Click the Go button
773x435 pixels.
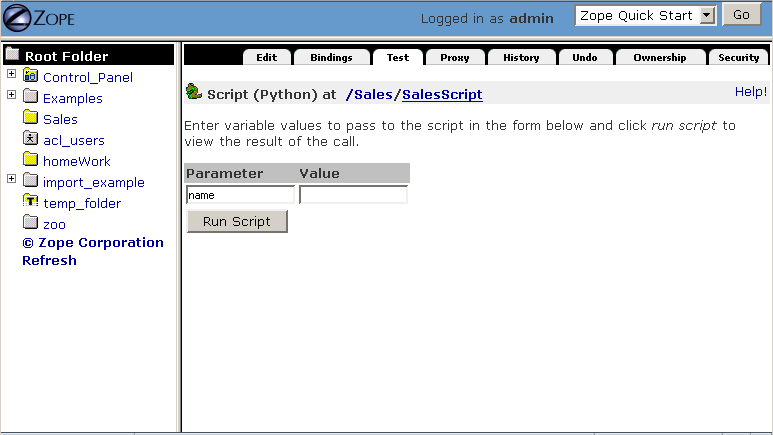click(x=741, y=16)
